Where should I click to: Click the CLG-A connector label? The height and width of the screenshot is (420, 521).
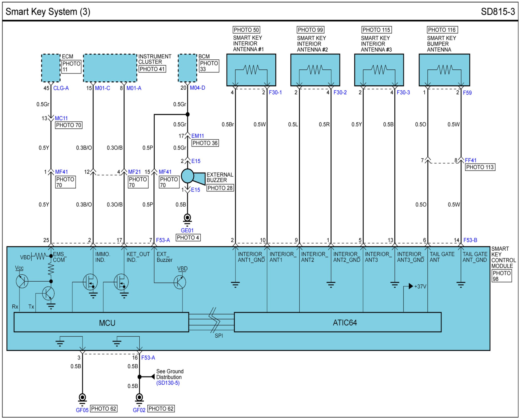61,88
